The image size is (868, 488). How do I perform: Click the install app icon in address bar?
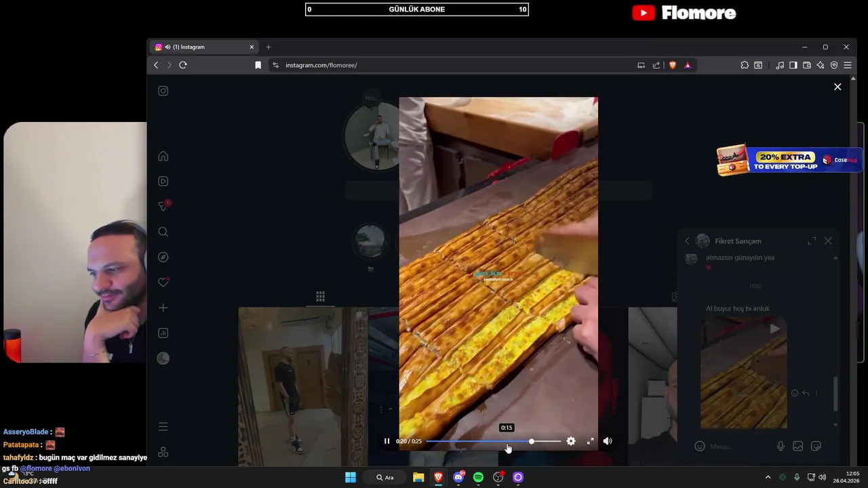[641, 65]
